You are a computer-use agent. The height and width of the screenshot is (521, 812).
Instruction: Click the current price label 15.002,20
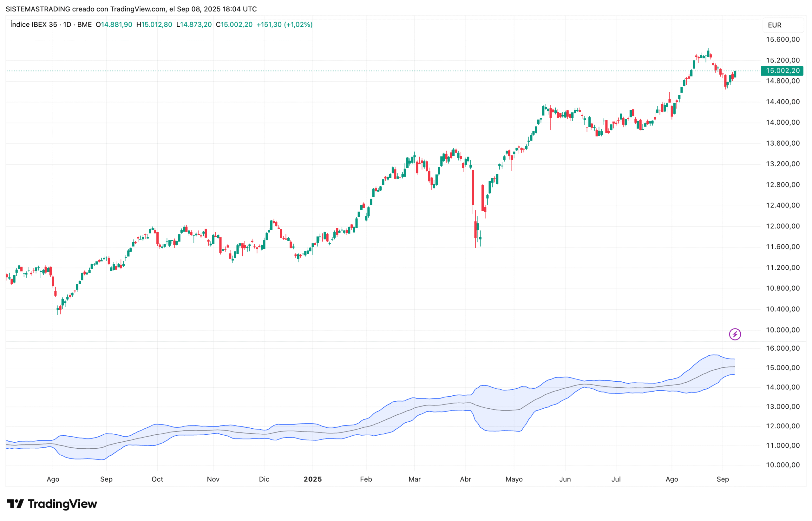783,71
